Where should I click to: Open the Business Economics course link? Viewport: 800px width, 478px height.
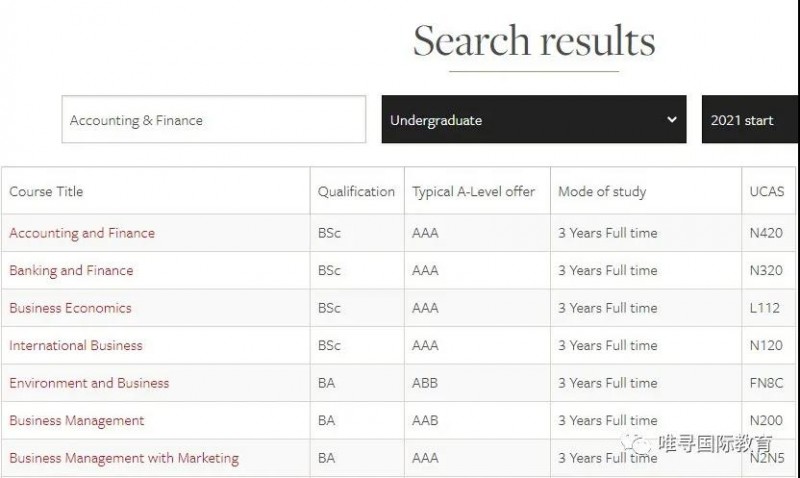[x=70, y=308]
